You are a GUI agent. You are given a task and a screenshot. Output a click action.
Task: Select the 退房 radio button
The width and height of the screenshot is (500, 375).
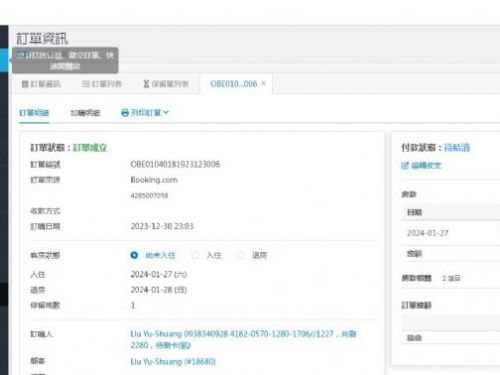click(241, 255)
